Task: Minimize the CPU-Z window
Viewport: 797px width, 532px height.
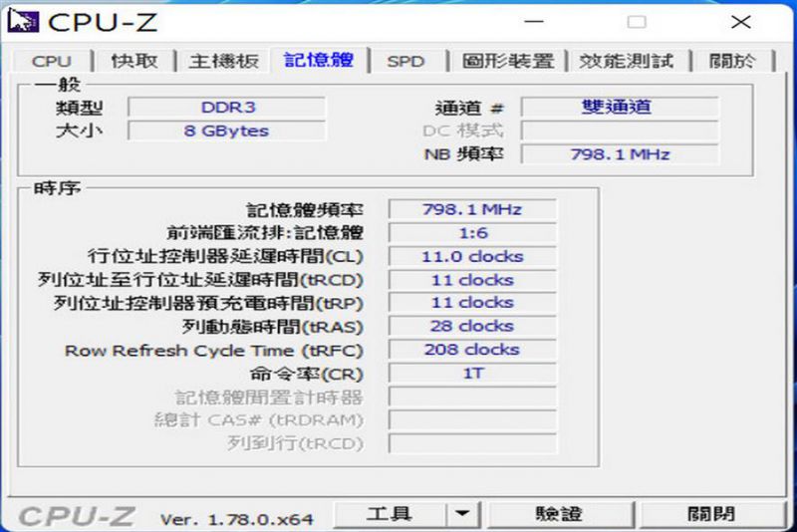Action: tap(534, 22)
